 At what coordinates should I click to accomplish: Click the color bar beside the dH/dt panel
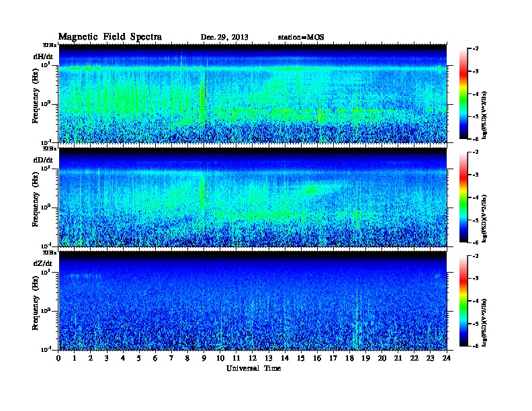(x=463, y=94)
